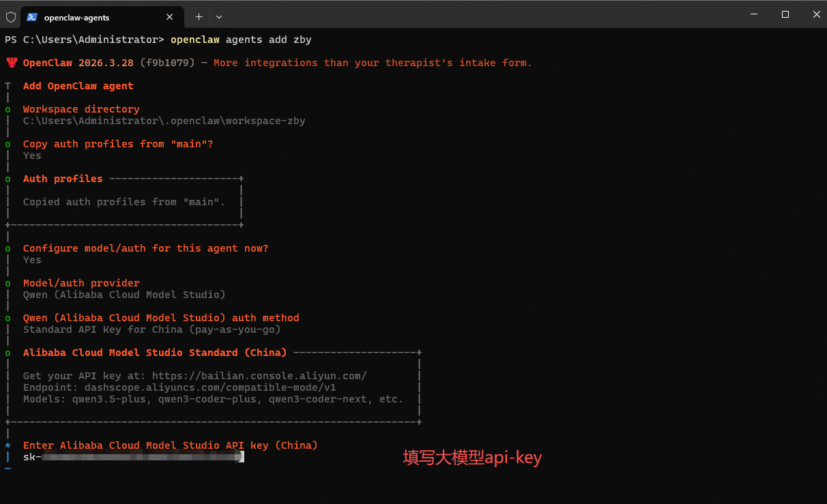Image resolution: width=827 pixels, height=504 pixels.
Task: Minimize the terminal window
Action: [754, 14]
